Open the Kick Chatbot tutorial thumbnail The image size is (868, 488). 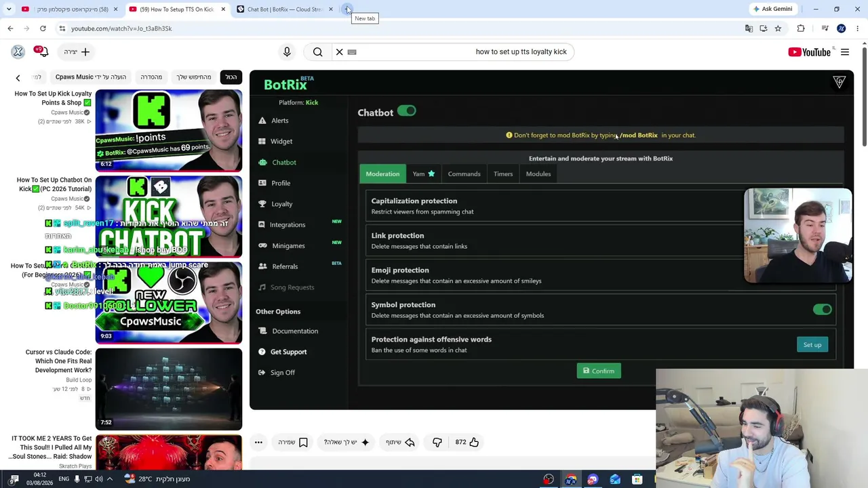click(169, 216)
